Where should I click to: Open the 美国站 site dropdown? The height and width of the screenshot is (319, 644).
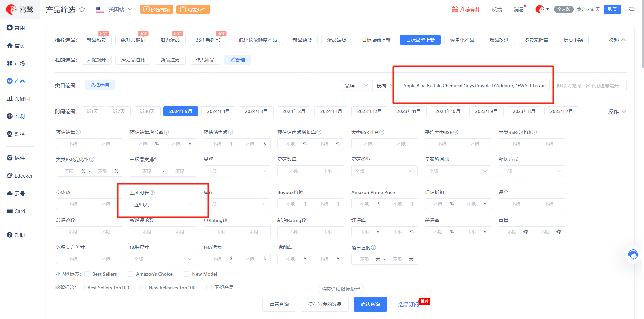114,9
